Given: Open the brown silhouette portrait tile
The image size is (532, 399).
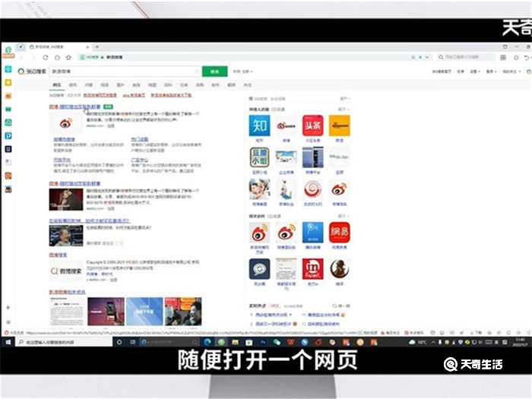Looking at the screenshot, I should coord(339,269).
